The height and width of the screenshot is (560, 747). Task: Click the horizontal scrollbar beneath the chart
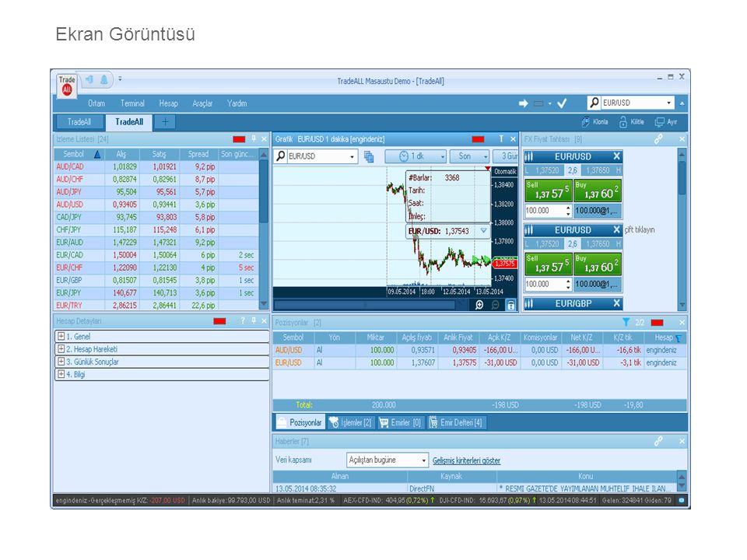pos(364,305)
